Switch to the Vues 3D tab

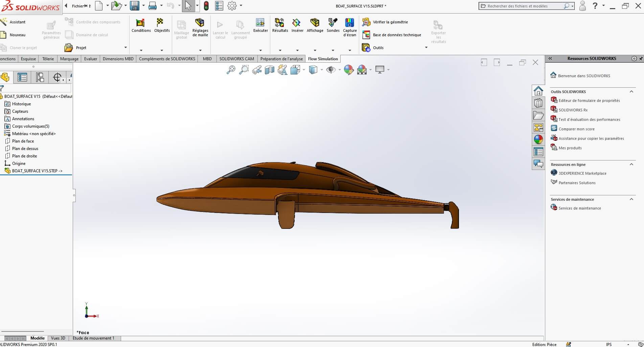pyautogui.click(x=58, y=338)
